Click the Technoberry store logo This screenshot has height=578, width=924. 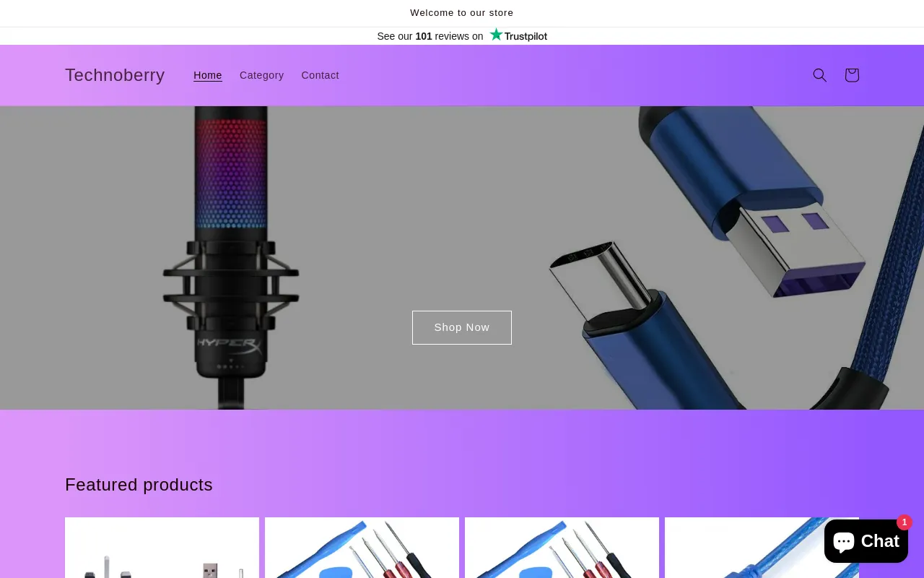point(115,75)
